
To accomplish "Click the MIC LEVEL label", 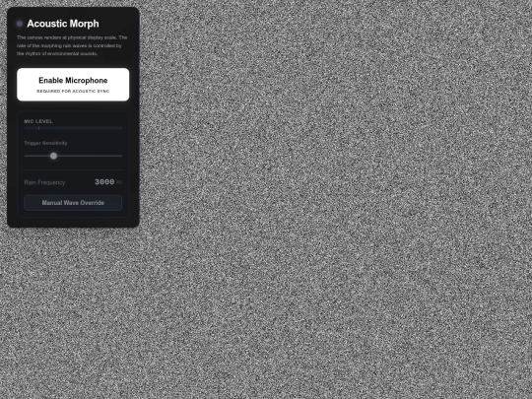I will click(38, 121).
